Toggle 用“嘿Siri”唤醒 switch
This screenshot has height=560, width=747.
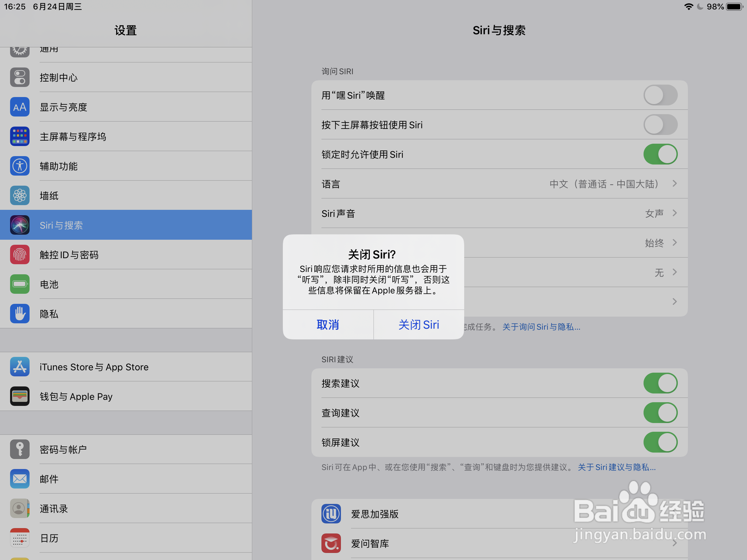[660, 95]
